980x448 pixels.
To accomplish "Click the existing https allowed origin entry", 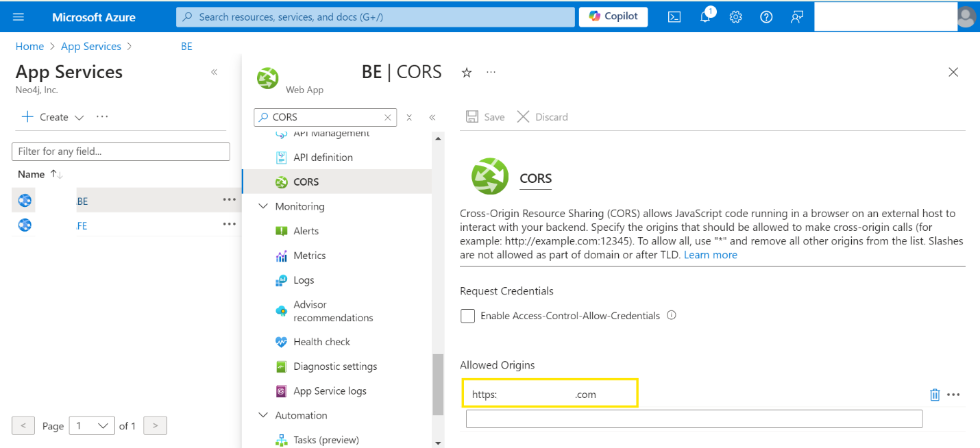I will (550, 394).
